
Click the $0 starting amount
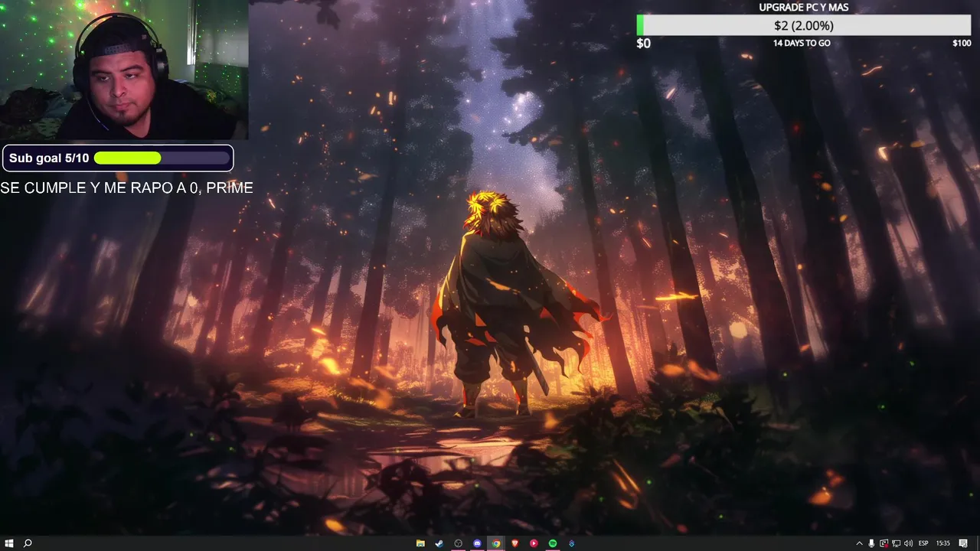[644, 43]
